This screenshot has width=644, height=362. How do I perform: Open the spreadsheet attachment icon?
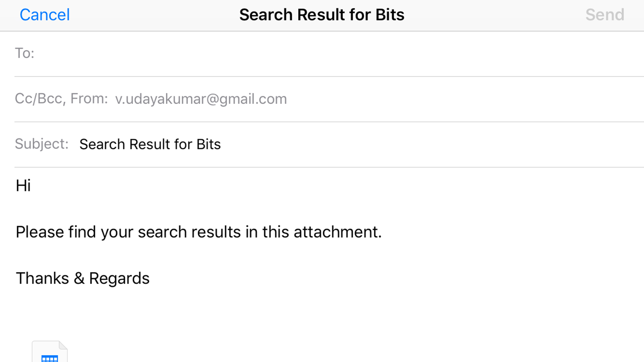pos(50,353)
